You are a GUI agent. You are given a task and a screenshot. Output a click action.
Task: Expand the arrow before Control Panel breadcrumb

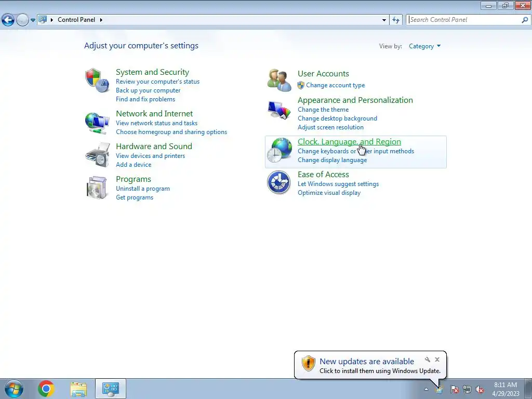pyautogui.click(x=52, y=20)
